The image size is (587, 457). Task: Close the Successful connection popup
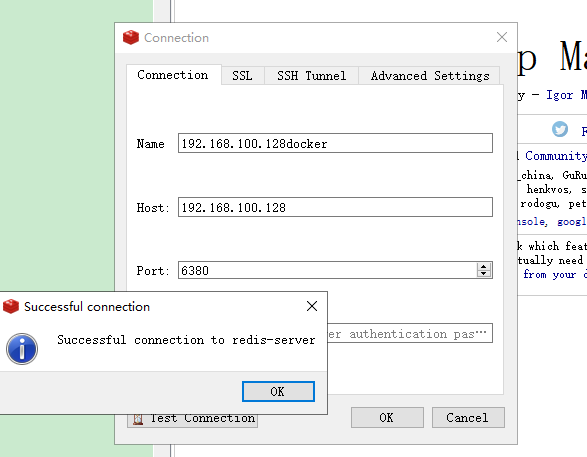coord(312,306)
